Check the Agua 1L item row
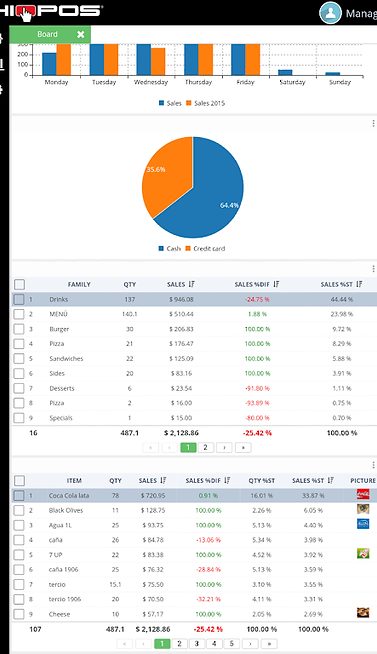The height and width of the screenshot is (654, 377). (19, 525)
